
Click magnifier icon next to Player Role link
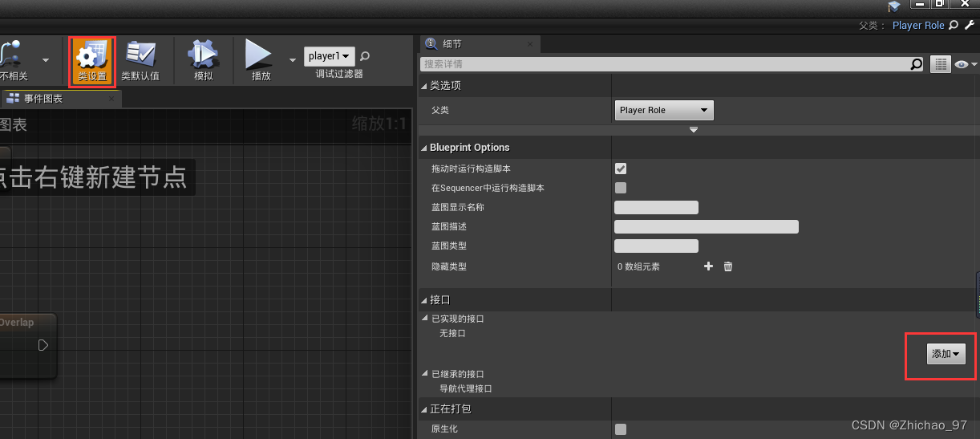click(x=954, y=25)
